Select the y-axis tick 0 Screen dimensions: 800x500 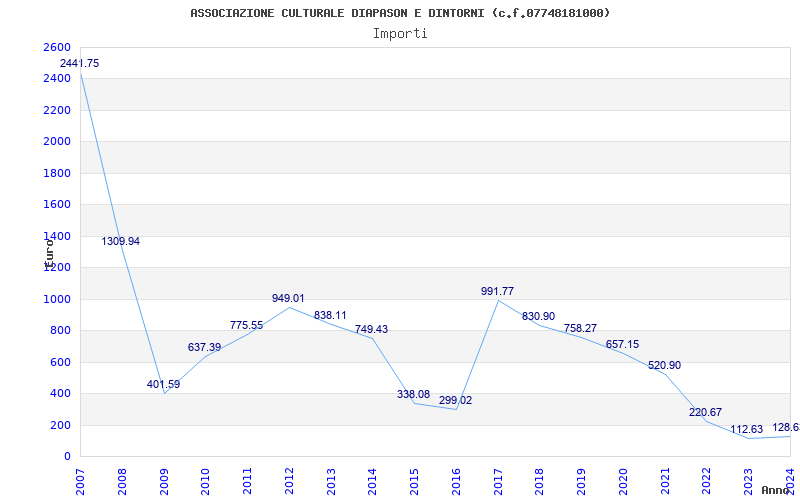tap(67, 457)
